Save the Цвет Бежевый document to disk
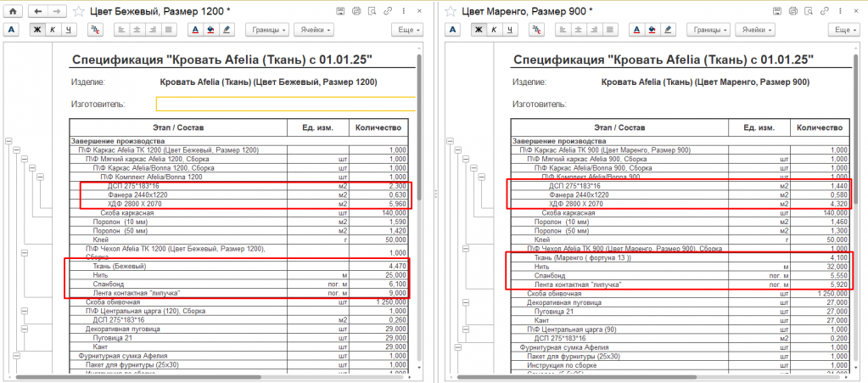The image size is (868, 383). (x=341, y=11)
